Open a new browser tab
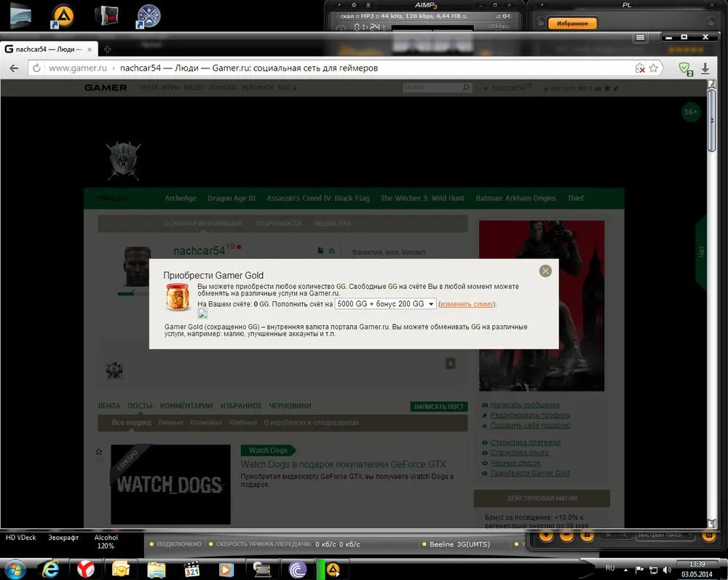Image resolution: width=728 pixels, height=580 pixels. (107, 49)
